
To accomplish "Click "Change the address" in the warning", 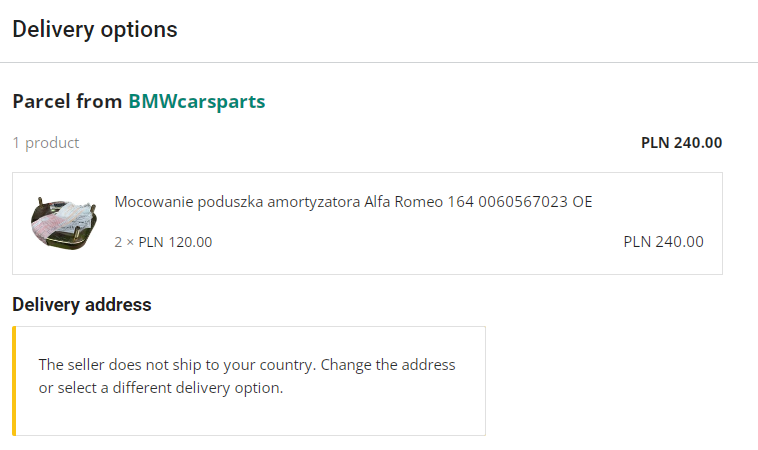I will [388, 365].
